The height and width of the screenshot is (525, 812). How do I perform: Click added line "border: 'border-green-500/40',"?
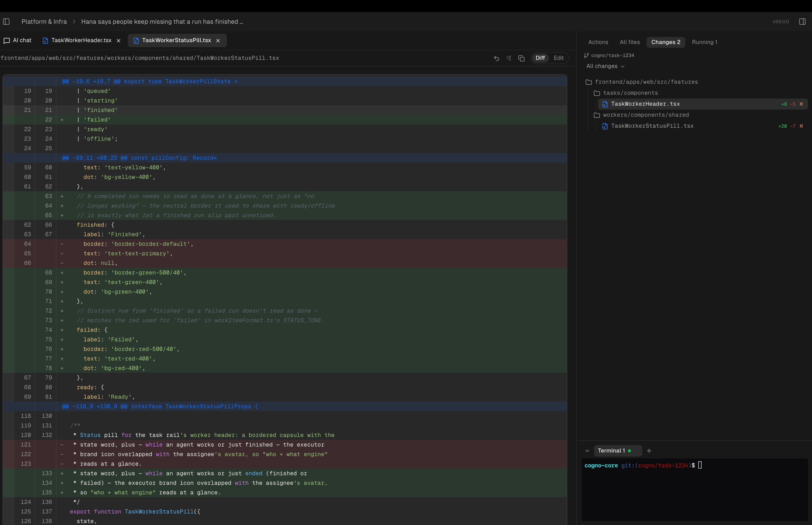click(285, 273)
